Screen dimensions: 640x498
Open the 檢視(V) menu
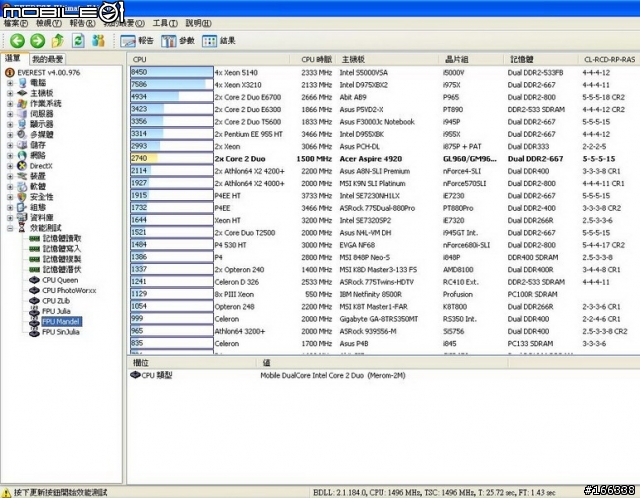point(49,23)
